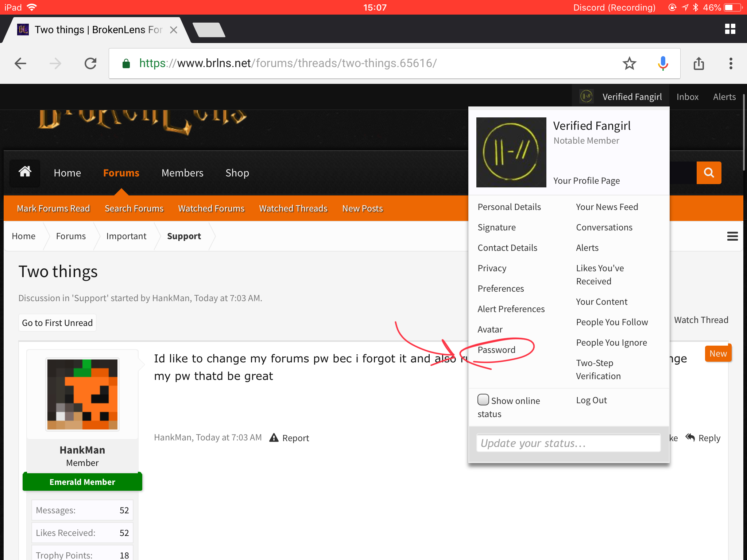Viewport: 747px width, 560px height.
Task: Open the Chrome three-dot menu
Action: [x=731, y=63]
